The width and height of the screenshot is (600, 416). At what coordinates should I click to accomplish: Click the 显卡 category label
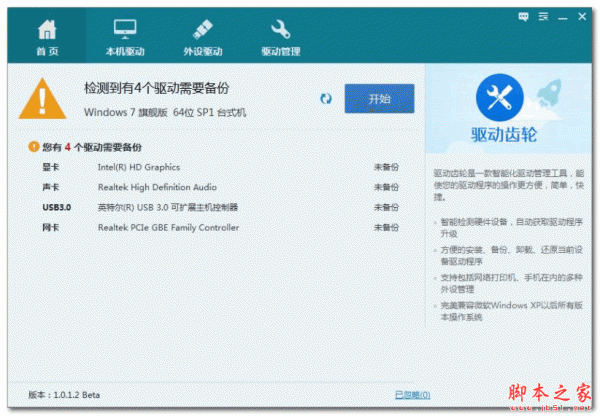[x=51, y=167]
